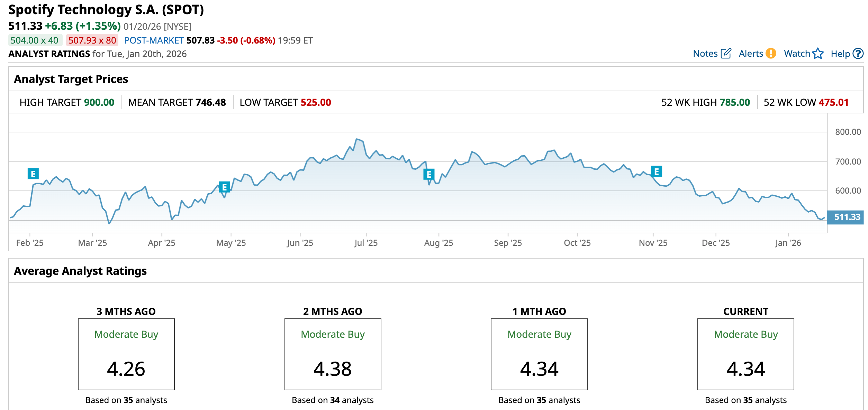The width and height of the screenshot is (868, 410).
Task: Click the POST-MARKET label link
Action: (x=154, y=40)
